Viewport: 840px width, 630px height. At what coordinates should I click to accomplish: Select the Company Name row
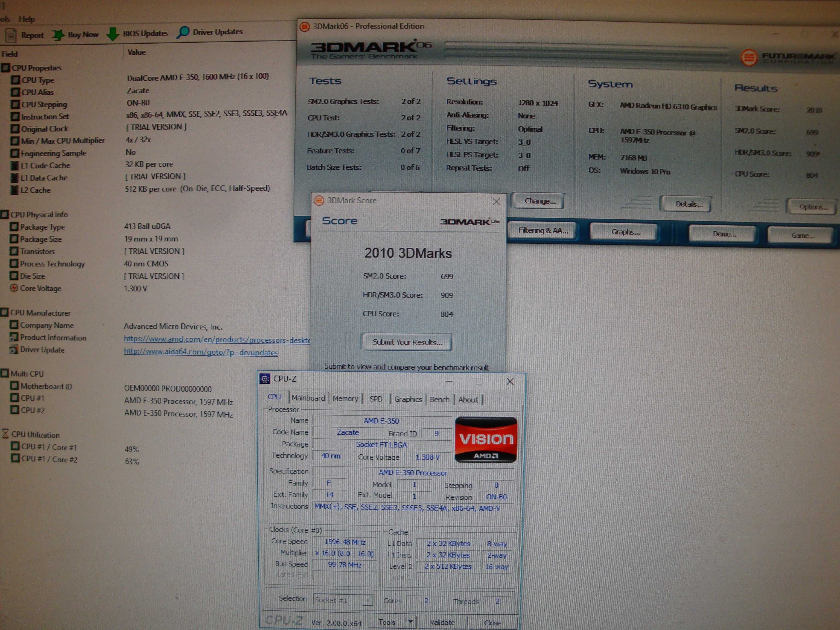(116, 325)
